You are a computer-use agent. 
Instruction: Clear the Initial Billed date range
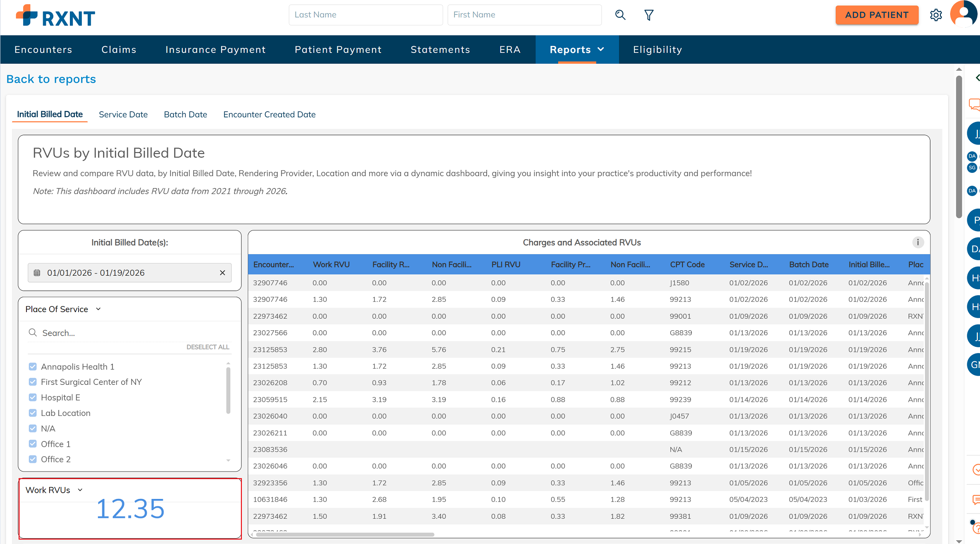coord(222,273)
